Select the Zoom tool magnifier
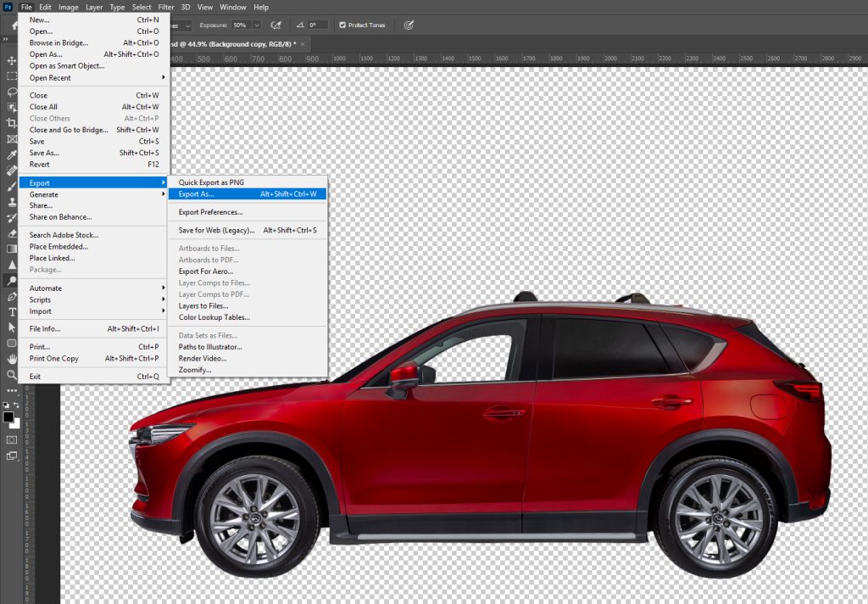 point(12,374)
